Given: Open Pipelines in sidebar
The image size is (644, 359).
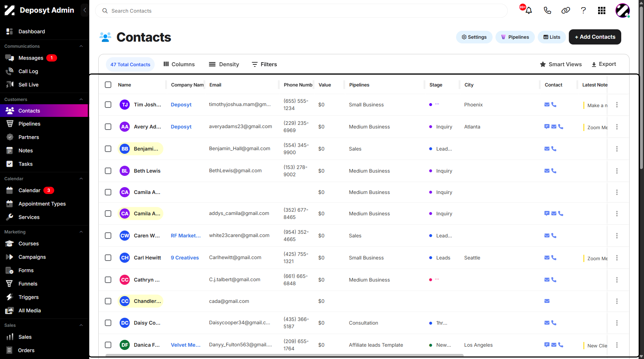Looking at the screenshot, I should click(x=44, y=124).
